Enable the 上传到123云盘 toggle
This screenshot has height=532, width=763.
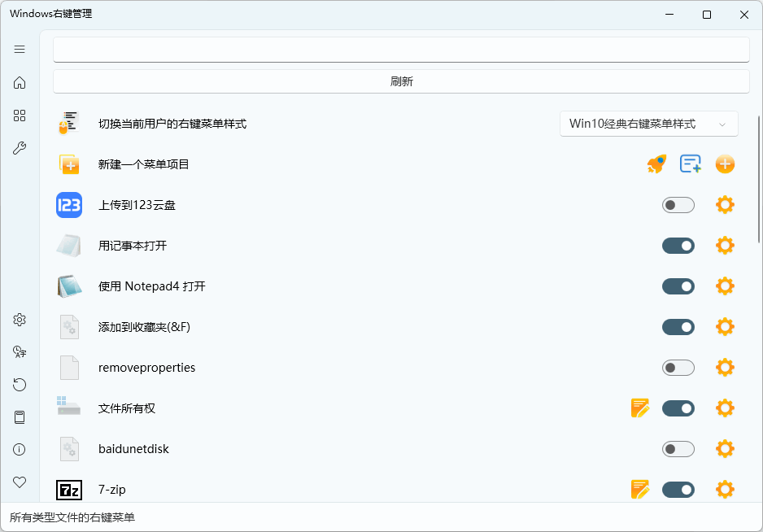click(x=678, y=205)
